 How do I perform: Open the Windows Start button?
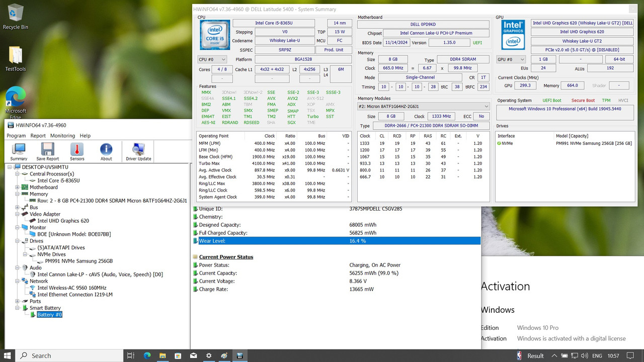(x=9, y=355)
